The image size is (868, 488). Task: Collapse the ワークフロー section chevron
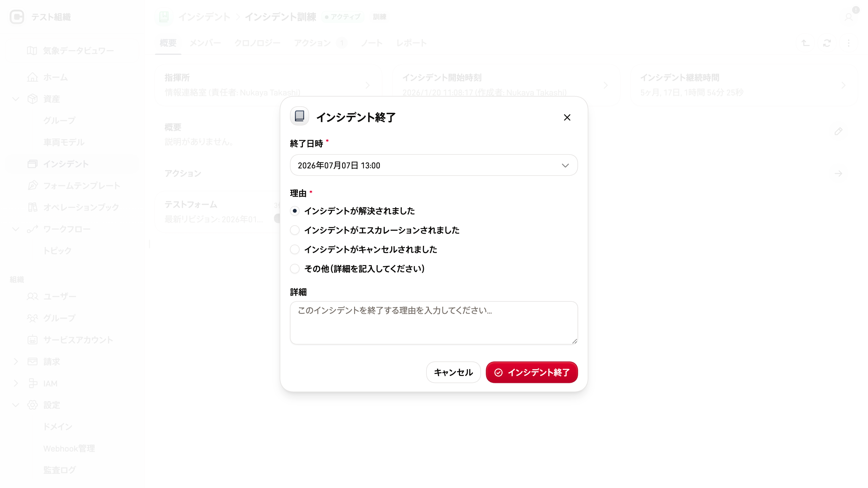tap(15, 229)
